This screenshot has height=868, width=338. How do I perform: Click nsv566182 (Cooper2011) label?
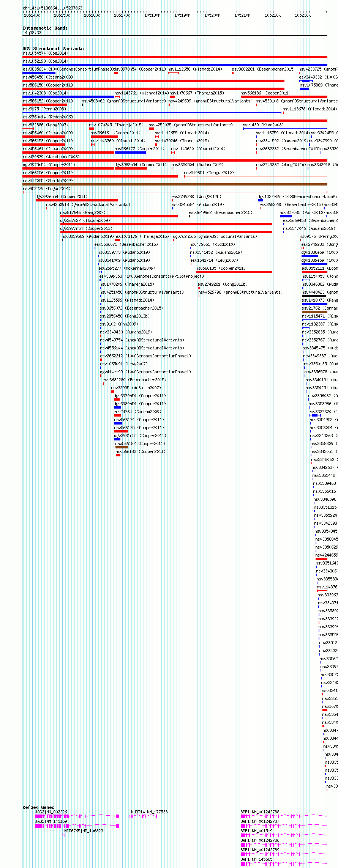point(141,443)
